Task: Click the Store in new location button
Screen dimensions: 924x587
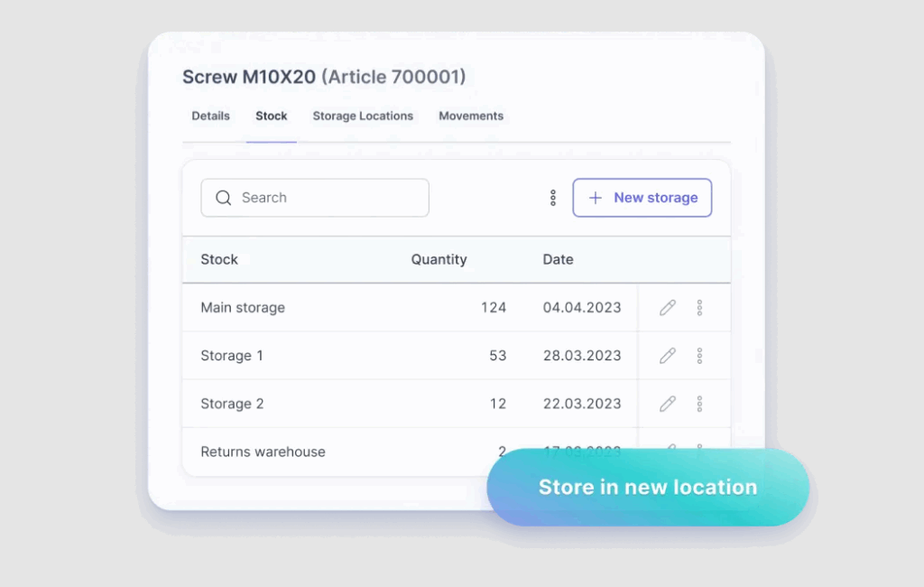Action: pyautogui.click(x=648, y=488)
